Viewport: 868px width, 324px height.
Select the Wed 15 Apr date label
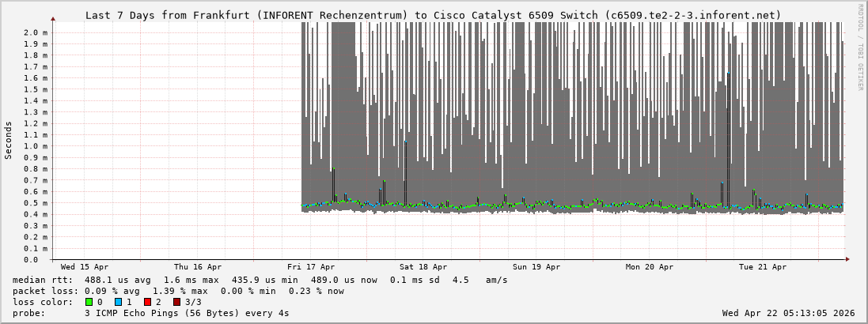[x=85, y=267]
